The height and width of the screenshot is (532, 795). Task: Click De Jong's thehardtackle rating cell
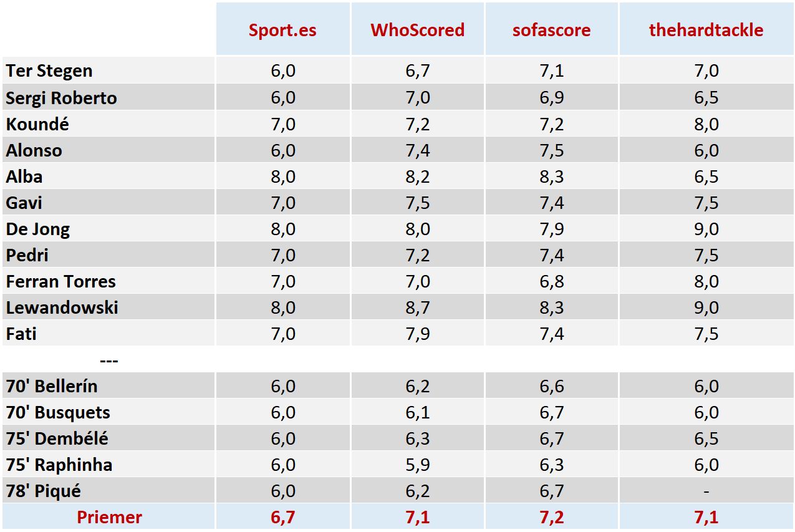[x=706, y=229]
